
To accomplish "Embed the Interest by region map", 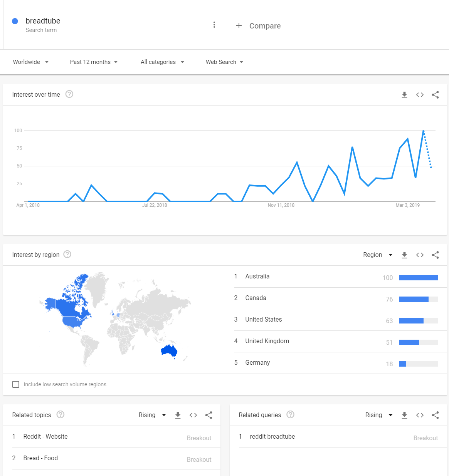I will tap(420, 255).
